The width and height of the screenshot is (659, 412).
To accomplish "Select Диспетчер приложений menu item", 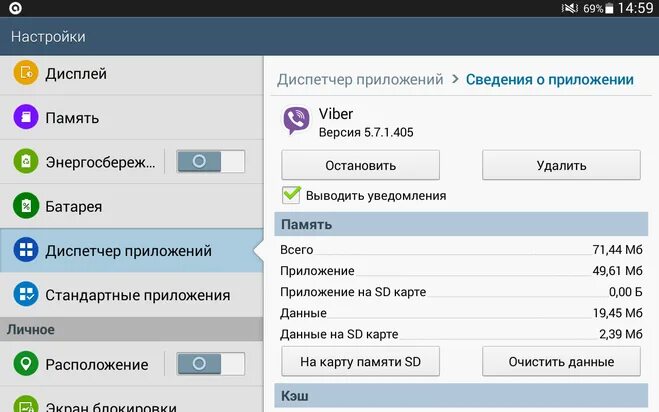I will (x=132, y=251).
